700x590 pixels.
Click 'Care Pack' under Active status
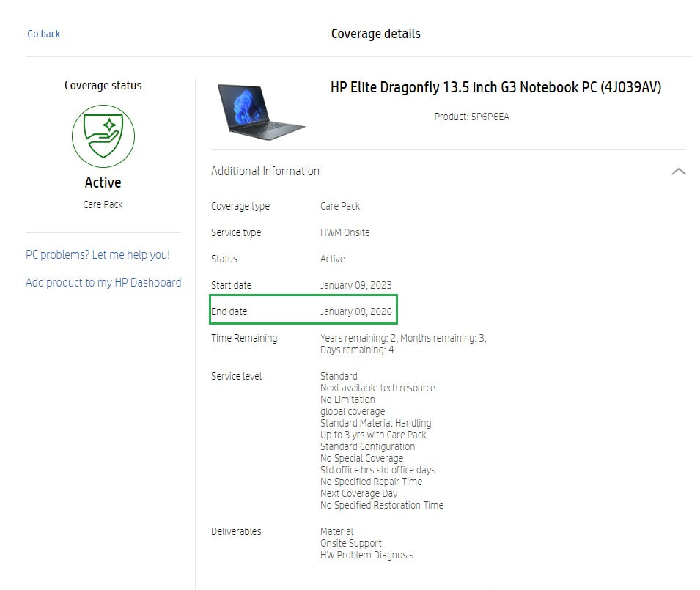point(103,204)
